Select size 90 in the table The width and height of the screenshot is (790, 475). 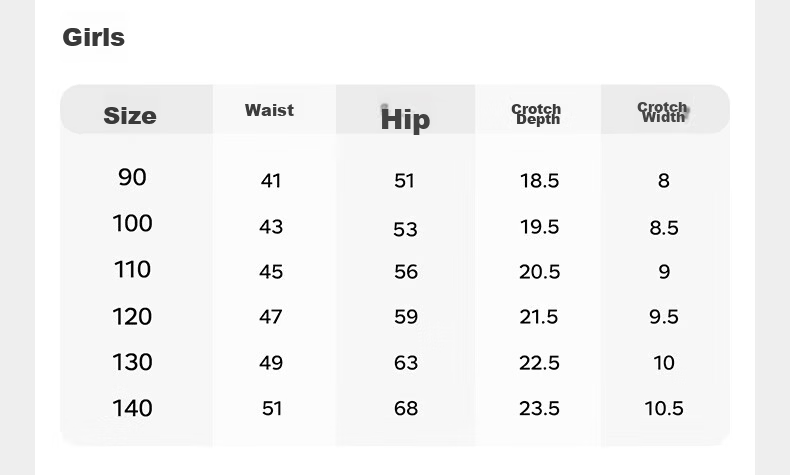coord(132,177)
